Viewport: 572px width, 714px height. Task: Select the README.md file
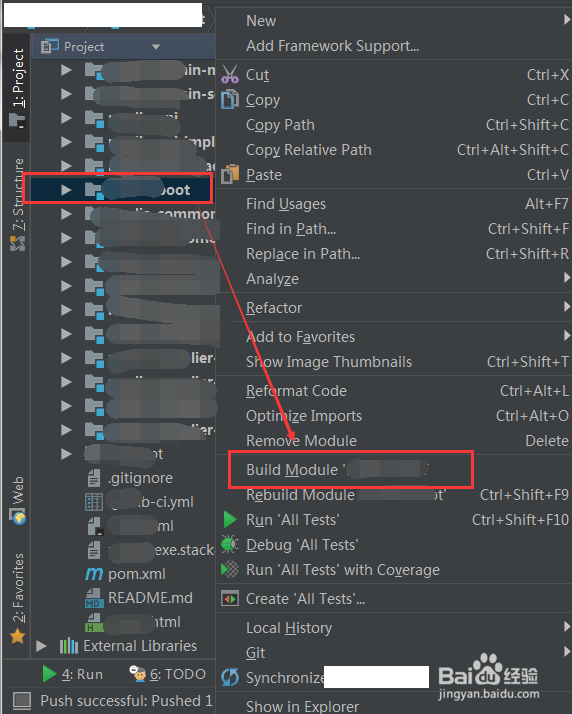coord(150,597)
